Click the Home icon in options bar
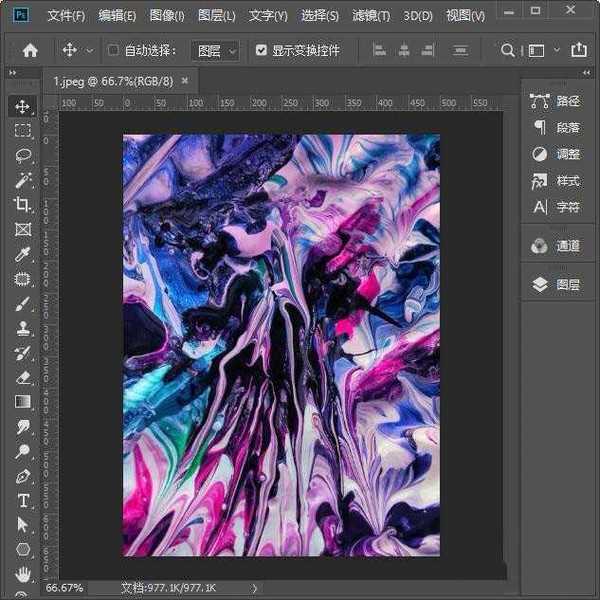600x600 pixels. [30, 50]
